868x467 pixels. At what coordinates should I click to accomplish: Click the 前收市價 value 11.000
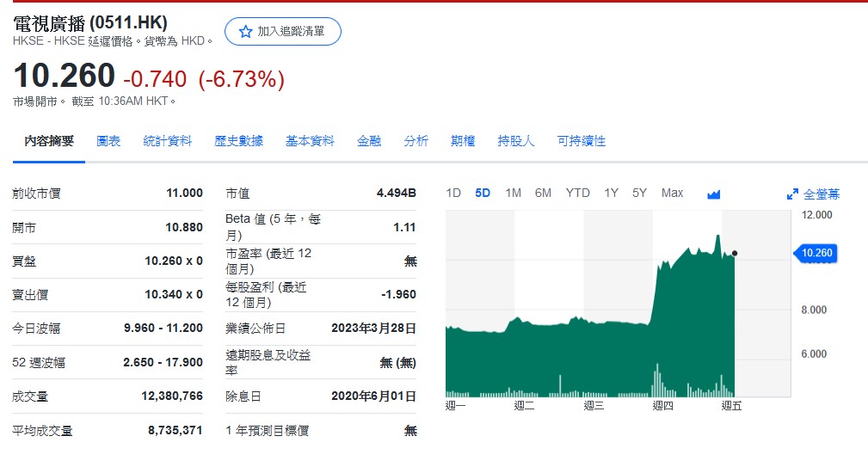coord(184,194)
